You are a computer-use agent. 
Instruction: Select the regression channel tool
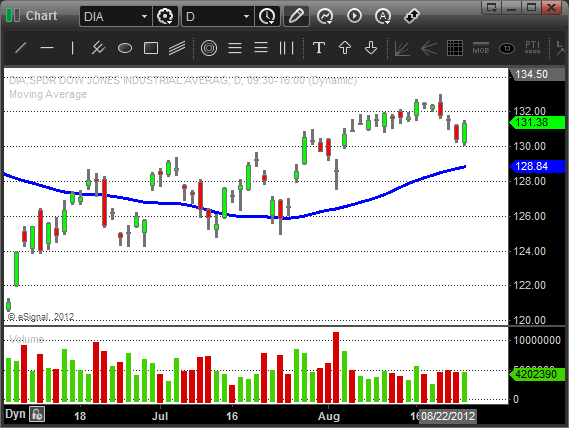pyautogui.click(x=177, y=48)
